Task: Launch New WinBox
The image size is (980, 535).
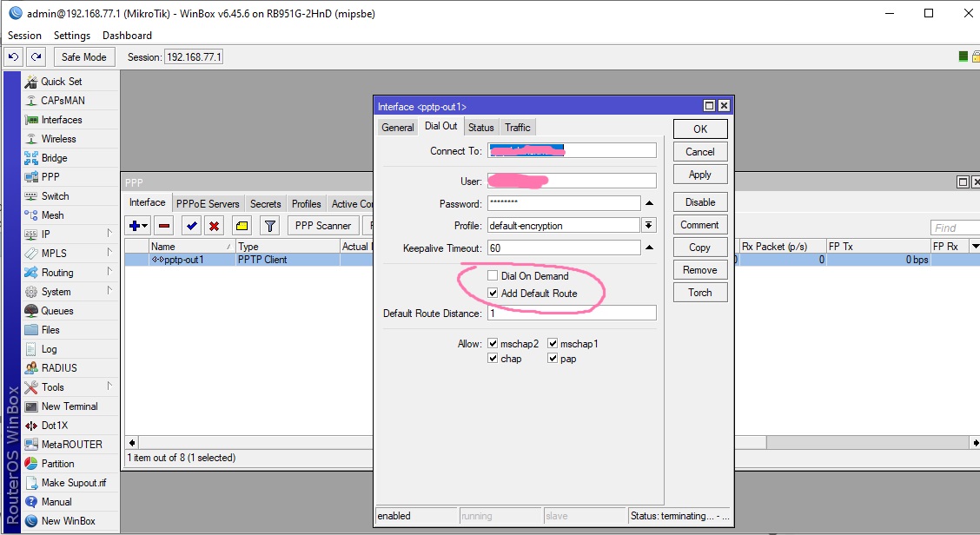Action: point(68,520)
